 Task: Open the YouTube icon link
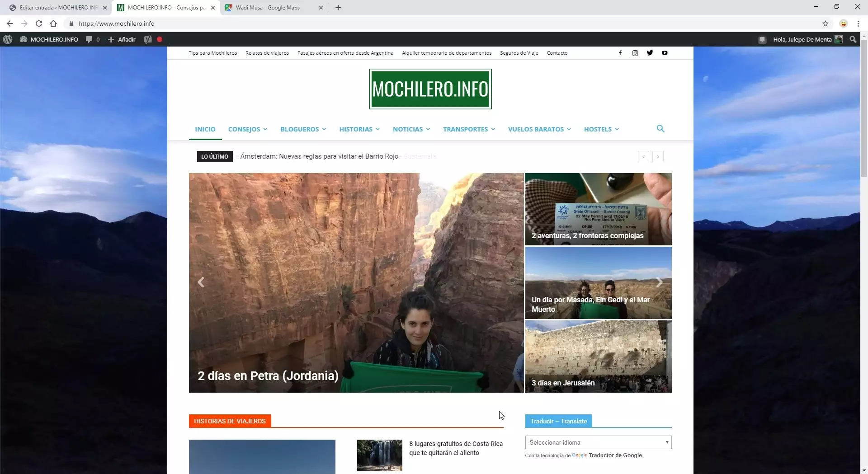tap(665, 53)
